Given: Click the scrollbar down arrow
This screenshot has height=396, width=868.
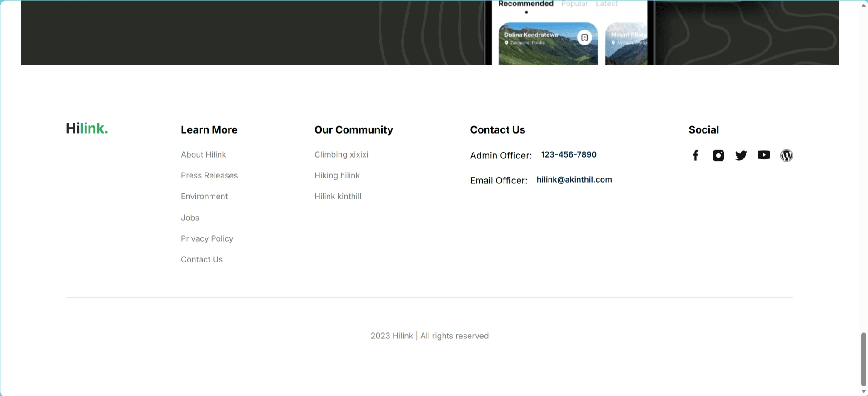Looking at the screenshot, I should click(x=863, y=391).
